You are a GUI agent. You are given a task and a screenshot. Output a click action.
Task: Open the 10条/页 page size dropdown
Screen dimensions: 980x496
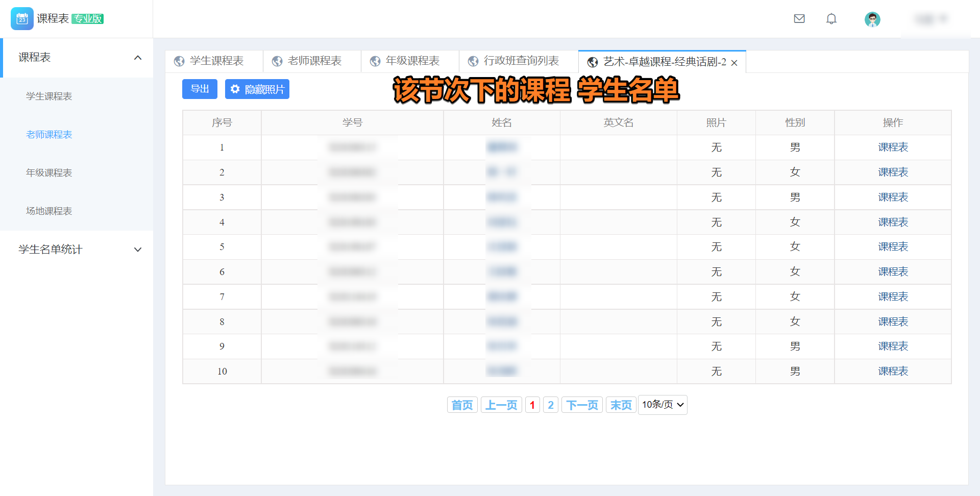point(663,405)
